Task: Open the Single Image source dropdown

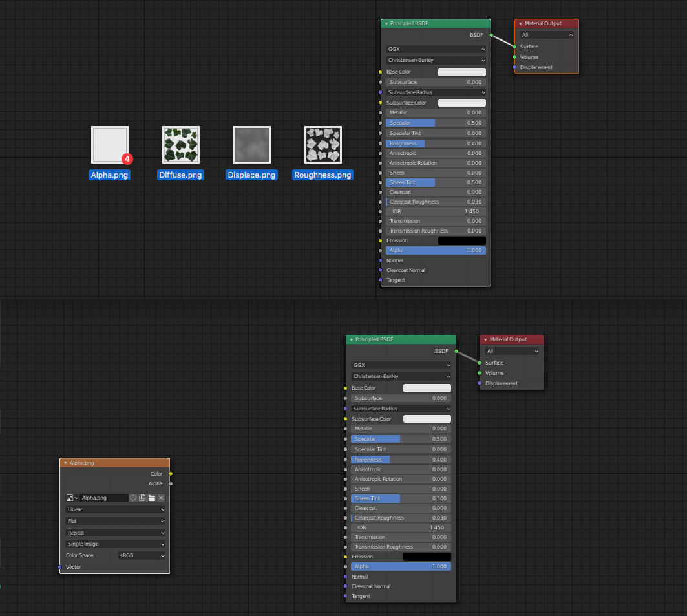Action: [x=115, y=544]
